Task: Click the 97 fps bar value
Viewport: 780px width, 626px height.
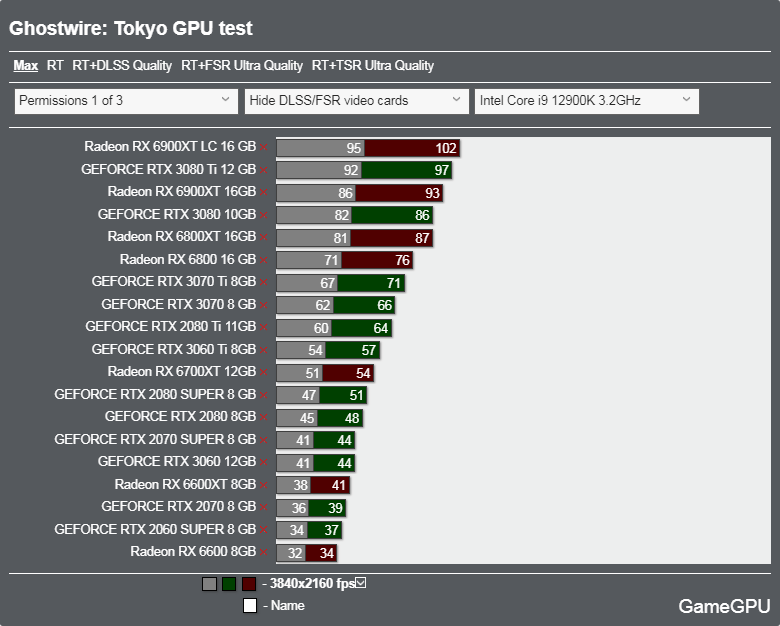Action: (442, 171)
